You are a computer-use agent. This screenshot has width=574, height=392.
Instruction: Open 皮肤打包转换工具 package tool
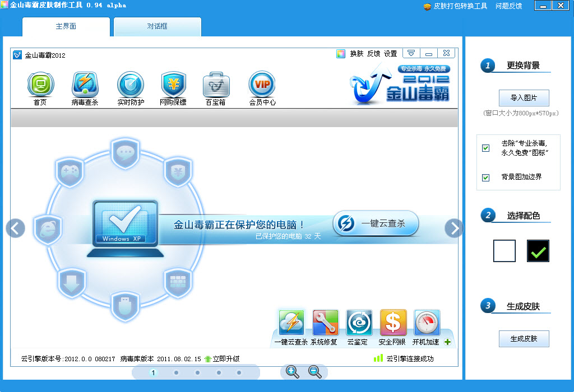pos(455,6)
